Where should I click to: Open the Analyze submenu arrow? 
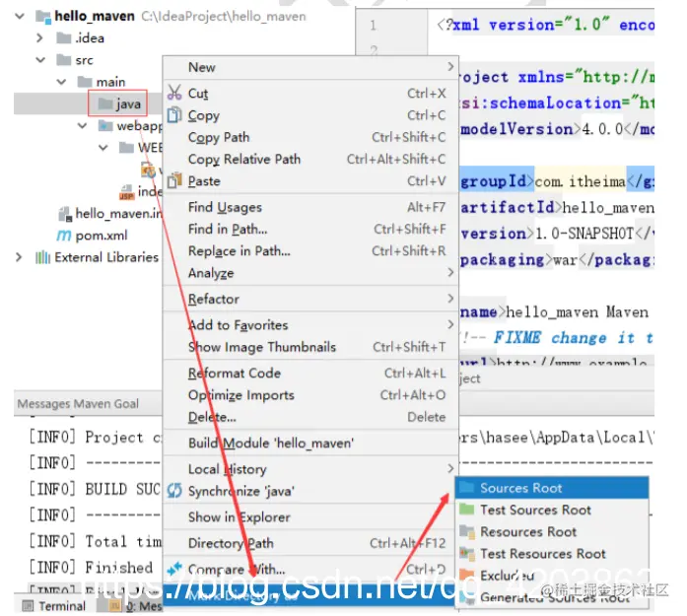450,272
